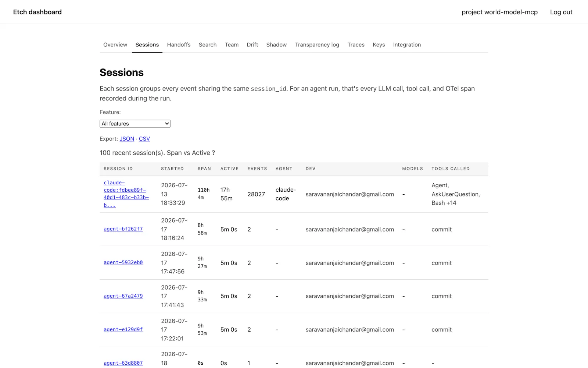The width and height of the screenshot is (588, 368).
Task: Open the Drift tab
Action: coord(252,45)
